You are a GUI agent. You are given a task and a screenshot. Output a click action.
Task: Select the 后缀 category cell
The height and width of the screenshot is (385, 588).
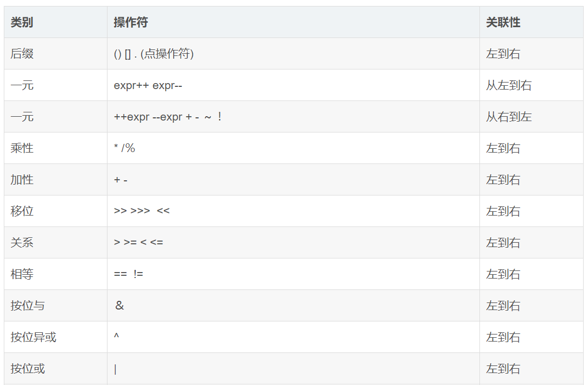(x=55, y=54)
